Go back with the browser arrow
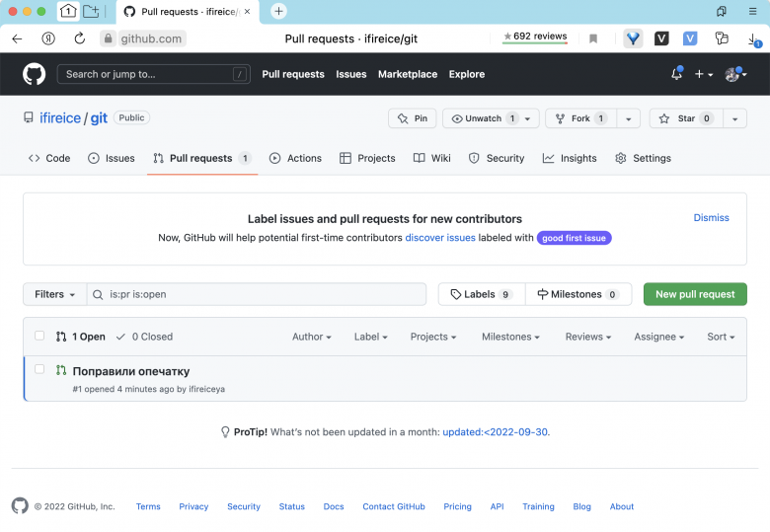 point(17,38)
